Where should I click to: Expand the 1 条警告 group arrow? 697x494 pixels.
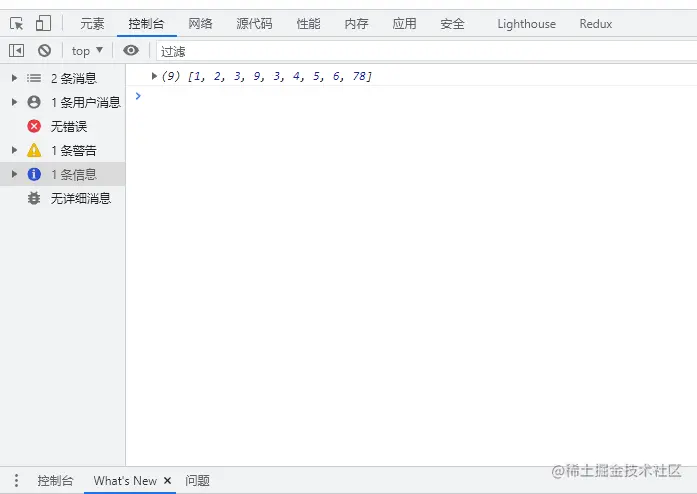point(14,150)
